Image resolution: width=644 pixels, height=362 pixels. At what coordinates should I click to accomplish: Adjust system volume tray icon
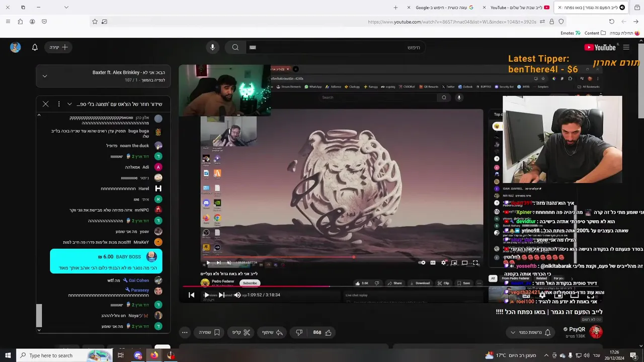[x=587, y=355]
